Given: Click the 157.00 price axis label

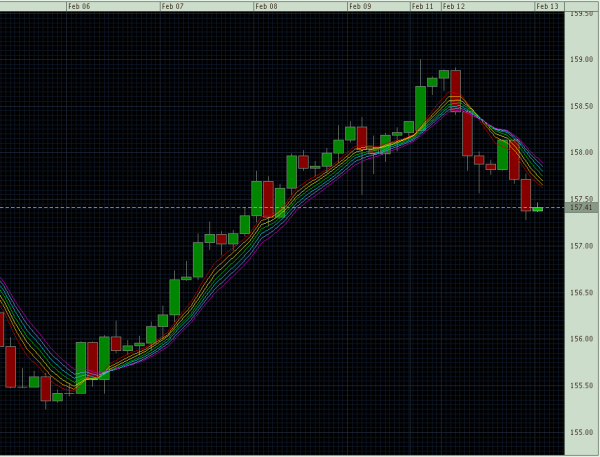Looking at the screenshot, I should click(582, 246).
